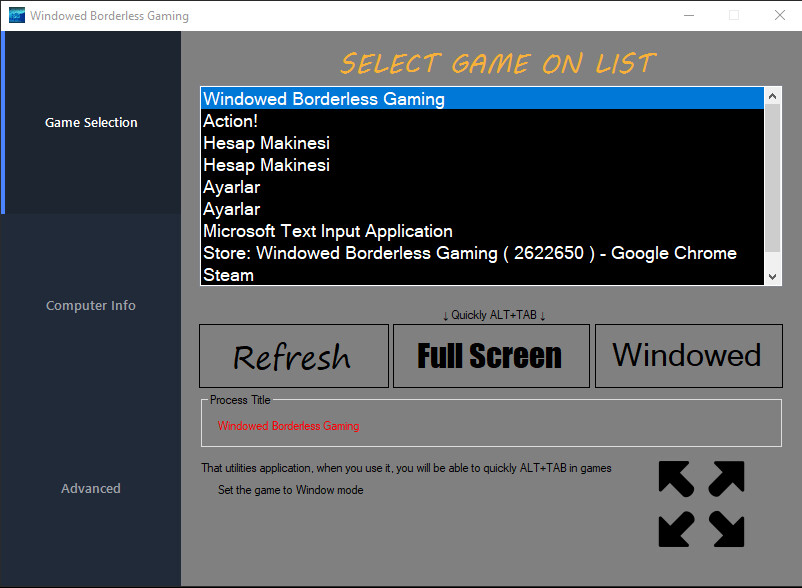Click the app icon in title bar
The image size is (802, 588).
point(14,15)
